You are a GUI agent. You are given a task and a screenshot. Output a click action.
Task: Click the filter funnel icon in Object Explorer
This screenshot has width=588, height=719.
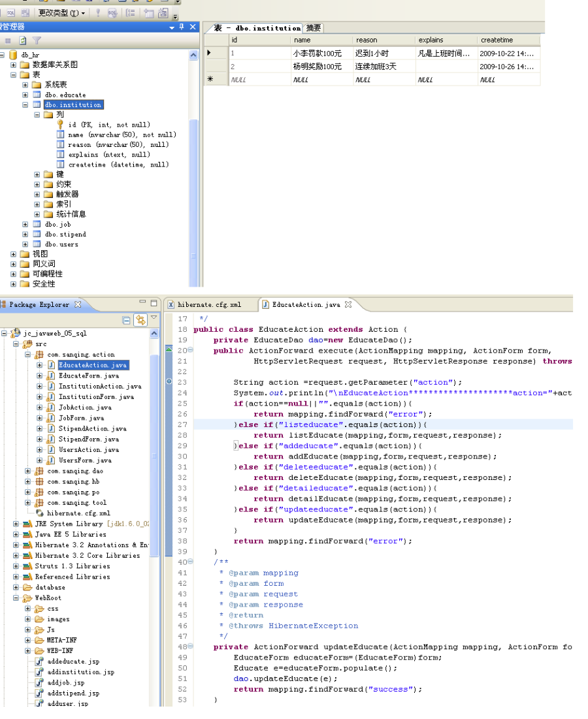[x=37, y=40]
